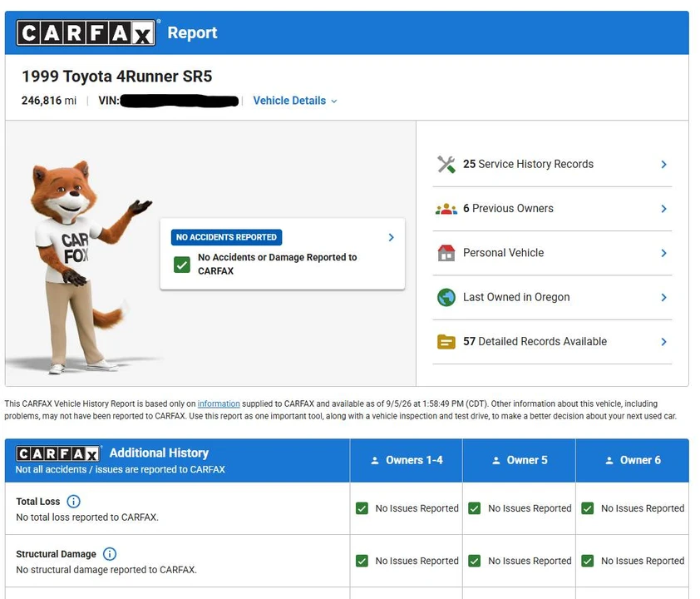Open 57 Detailed Records Available link text
The height and width of the screenshot is (599, 700).
535,342
